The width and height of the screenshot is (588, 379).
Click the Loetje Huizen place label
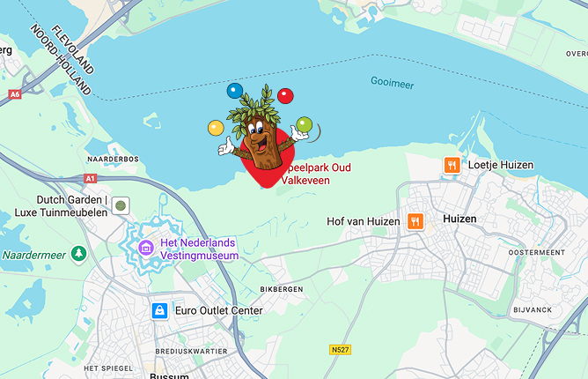click(x=501, y=165)
